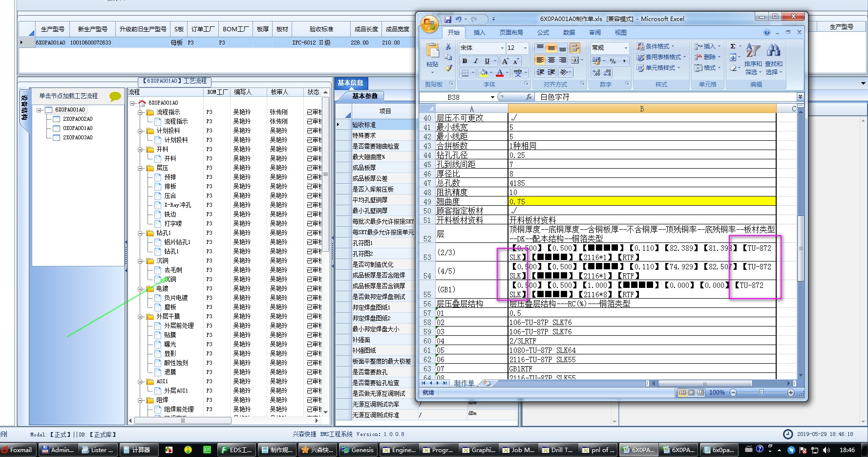
Task: Toggle bold formatting in Excel
Action: pyautogui.click(x=465, y=61)
